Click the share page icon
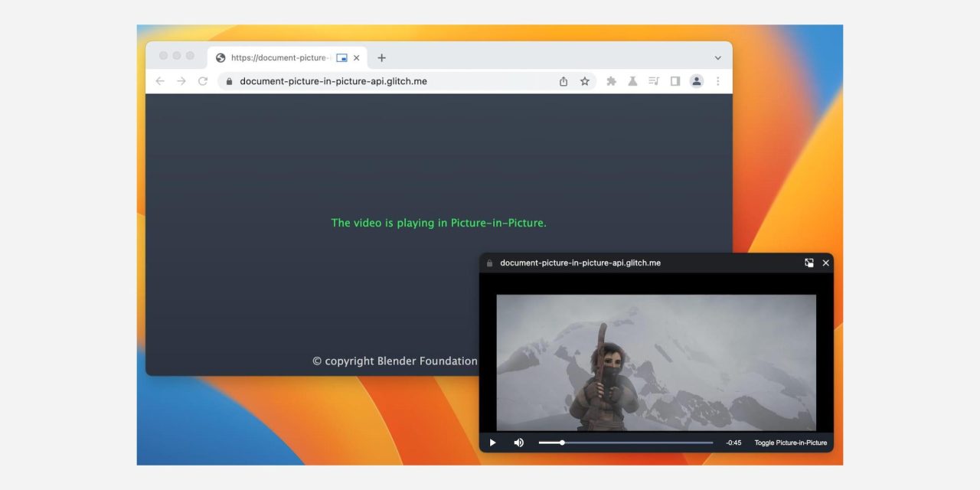 pos(563,81)
